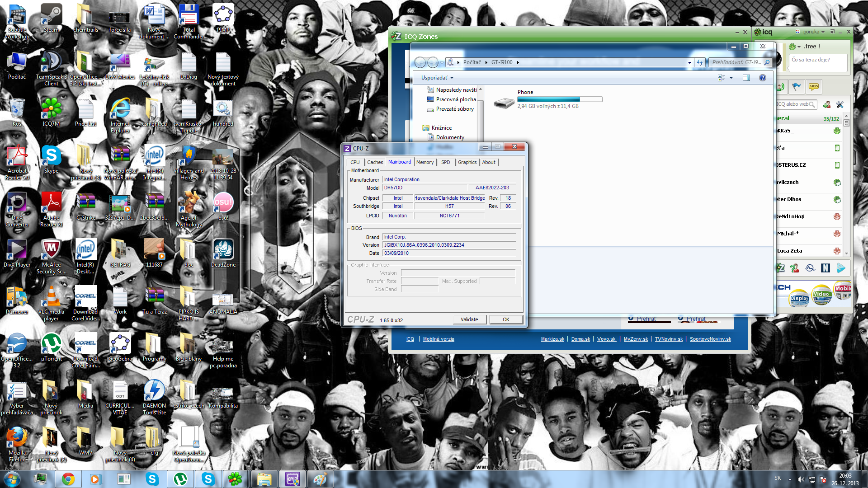The height and width of the screenshot is (488, 868).
Task: Switch to the Memory tab in CPU-Z
Action: [x=425, y=162]
